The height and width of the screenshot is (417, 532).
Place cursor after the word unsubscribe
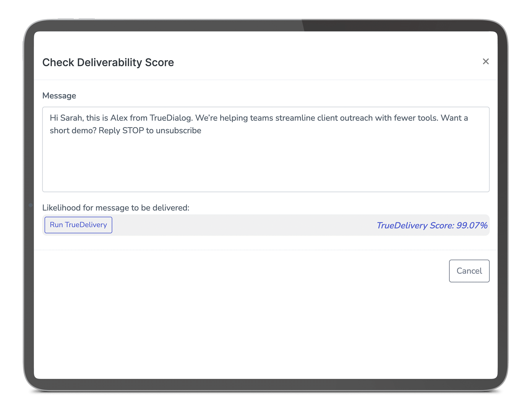(x=202, y=130)
